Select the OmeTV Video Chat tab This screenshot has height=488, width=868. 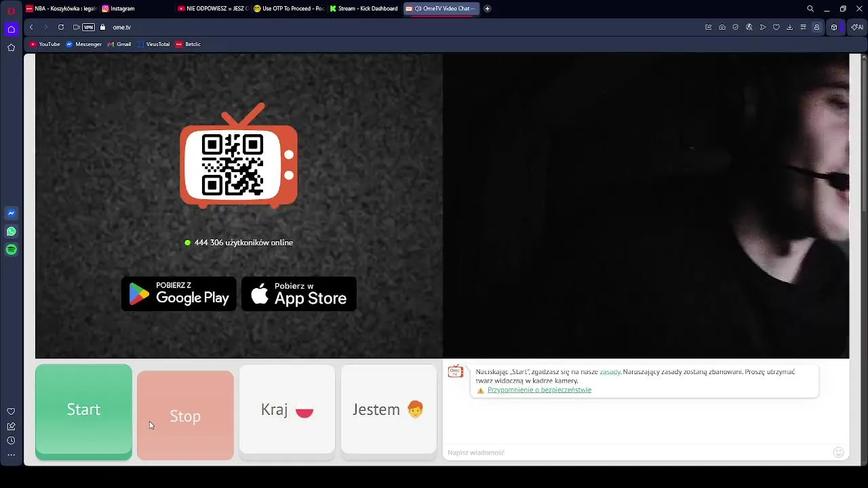point(441,9)
